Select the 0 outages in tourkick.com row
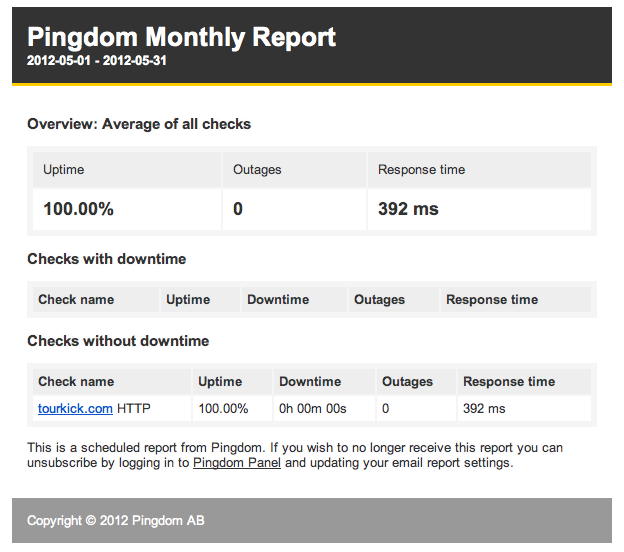Screen dimensions: 624x552 386,408
